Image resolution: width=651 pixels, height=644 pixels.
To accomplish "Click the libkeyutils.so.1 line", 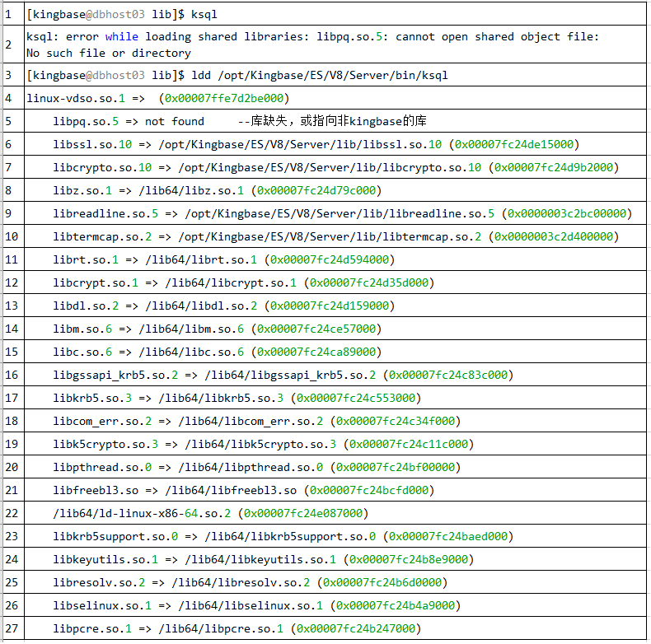I will click(264, 560).
